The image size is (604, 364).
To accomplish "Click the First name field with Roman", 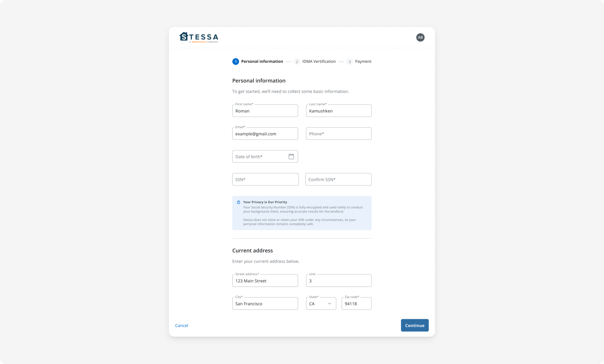I will (x=265, y=111).
